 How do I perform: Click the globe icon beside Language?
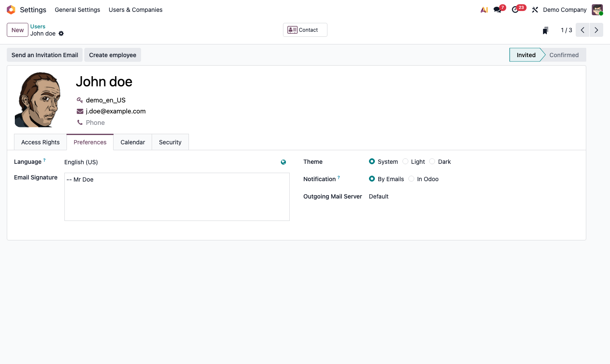283,162
